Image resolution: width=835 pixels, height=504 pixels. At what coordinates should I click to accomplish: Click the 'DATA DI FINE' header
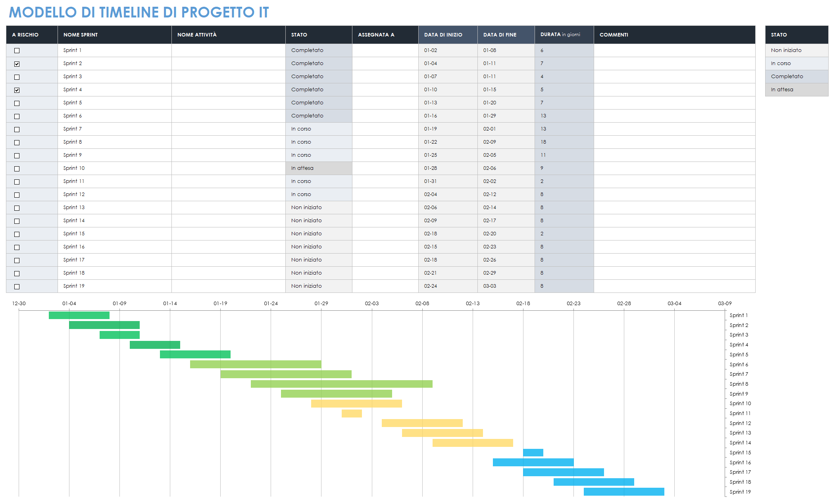coord(506,35)
